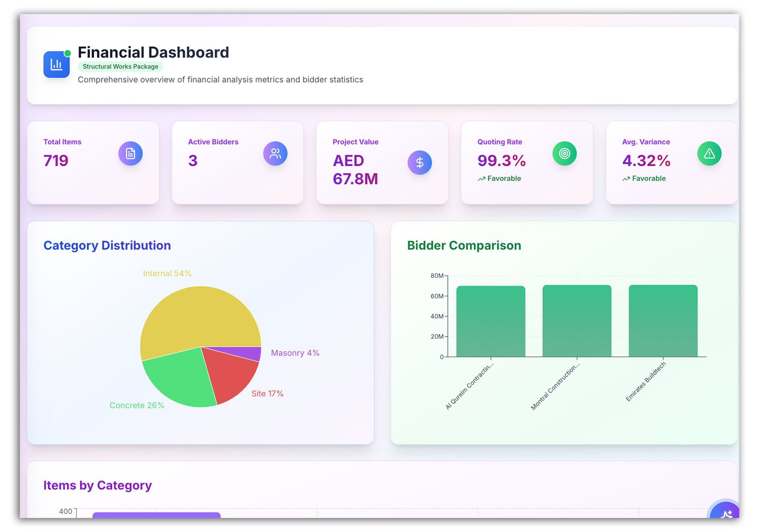The height and width of the screenshot is (532, 759).
Task: Select the red Site pie slice
Action: (232, 373)
